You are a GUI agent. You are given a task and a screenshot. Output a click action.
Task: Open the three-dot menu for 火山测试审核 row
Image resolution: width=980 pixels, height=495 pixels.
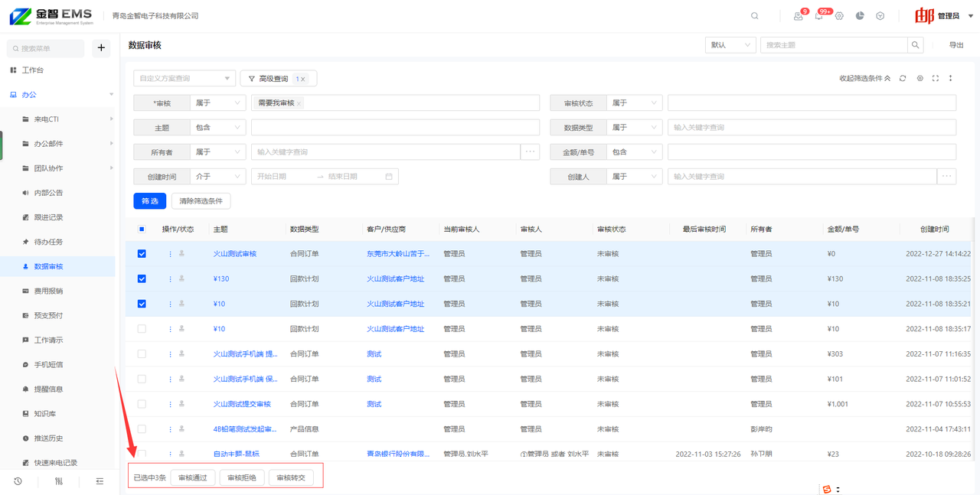[x=170, y=254]
